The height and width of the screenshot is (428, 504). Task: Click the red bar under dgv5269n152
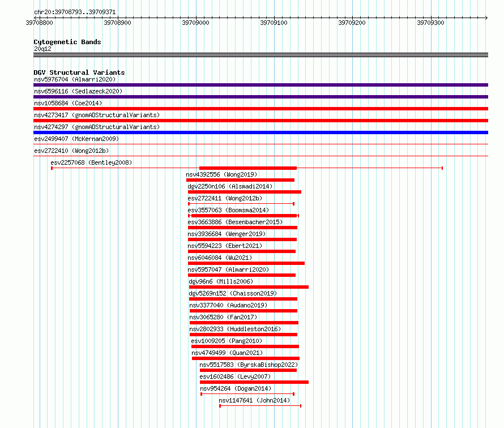click(x=243, y=299)
